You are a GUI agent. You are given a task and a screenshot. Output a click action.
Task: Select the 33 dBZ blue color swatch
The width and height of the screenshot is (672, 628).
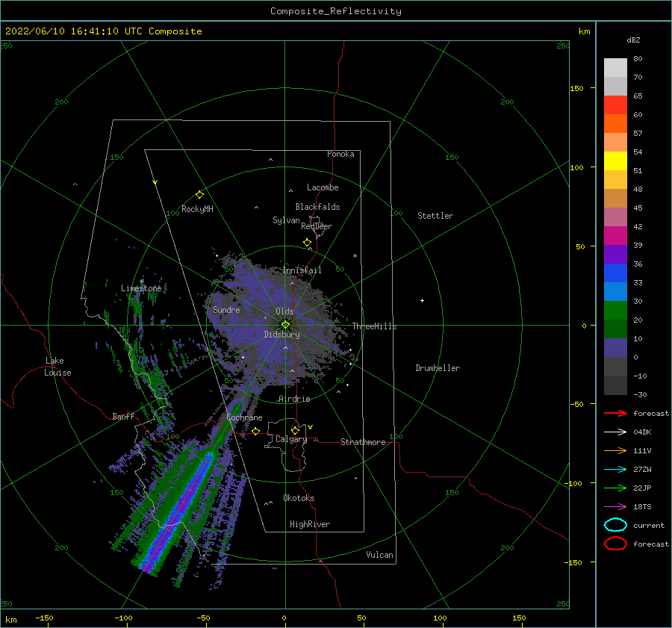point(615,292)
